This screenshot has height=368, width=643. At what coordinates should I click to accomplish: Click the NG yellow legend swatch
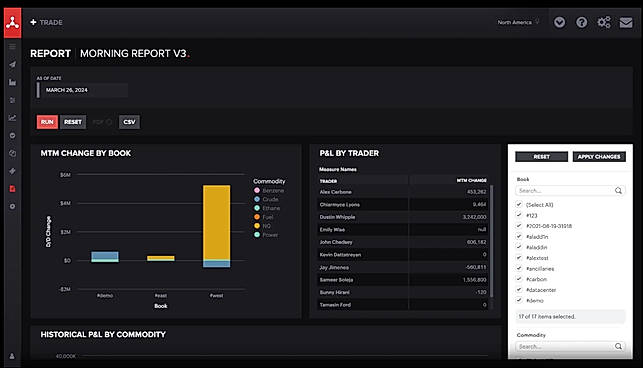(257, 226)
